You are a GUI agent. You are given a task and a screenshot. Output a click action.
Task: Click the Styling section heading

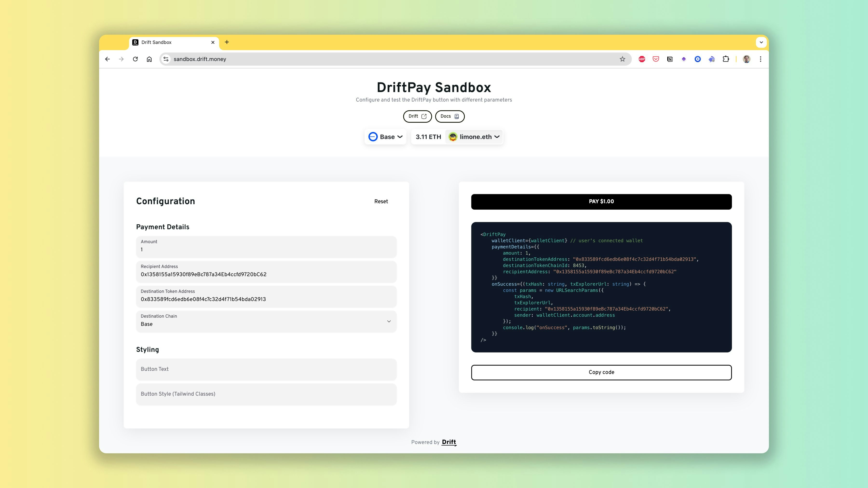pyautogui.click(x=147, y=350)
